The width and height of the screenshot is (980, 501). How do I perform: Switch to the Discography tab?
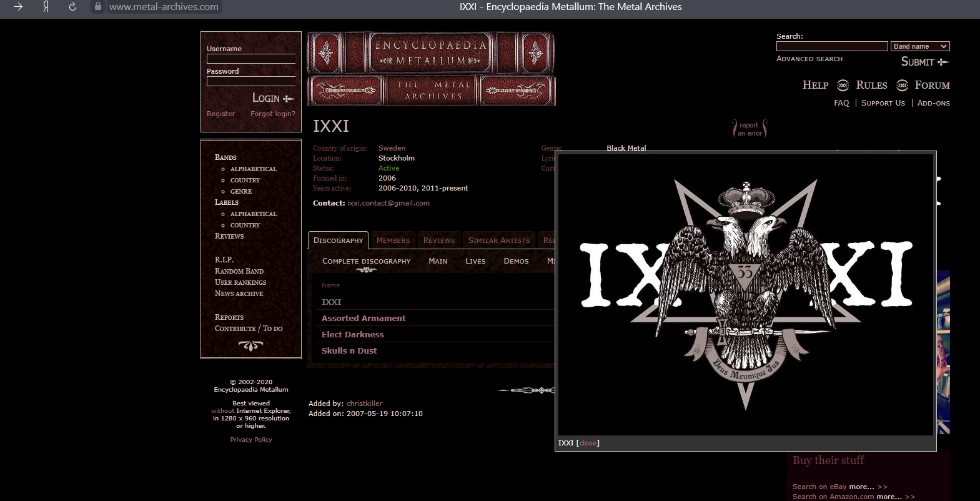point(338,241)
